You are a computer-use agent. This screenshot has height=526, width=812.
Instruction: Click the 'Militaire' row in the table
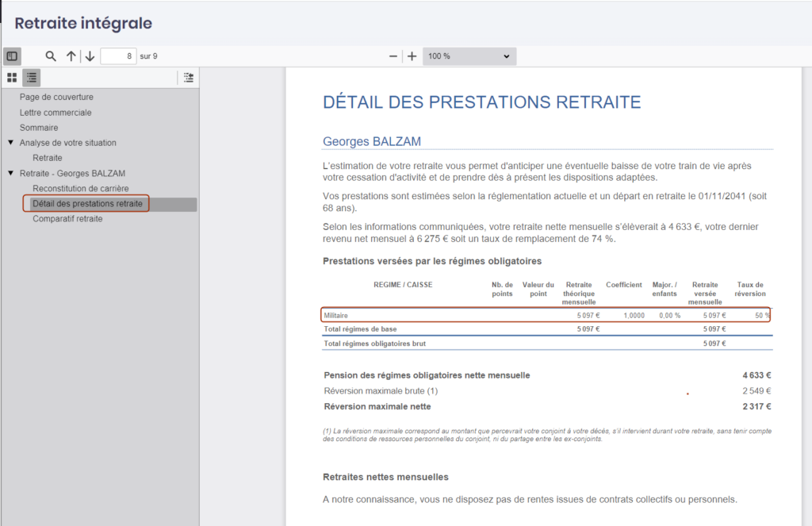point(545,315)
